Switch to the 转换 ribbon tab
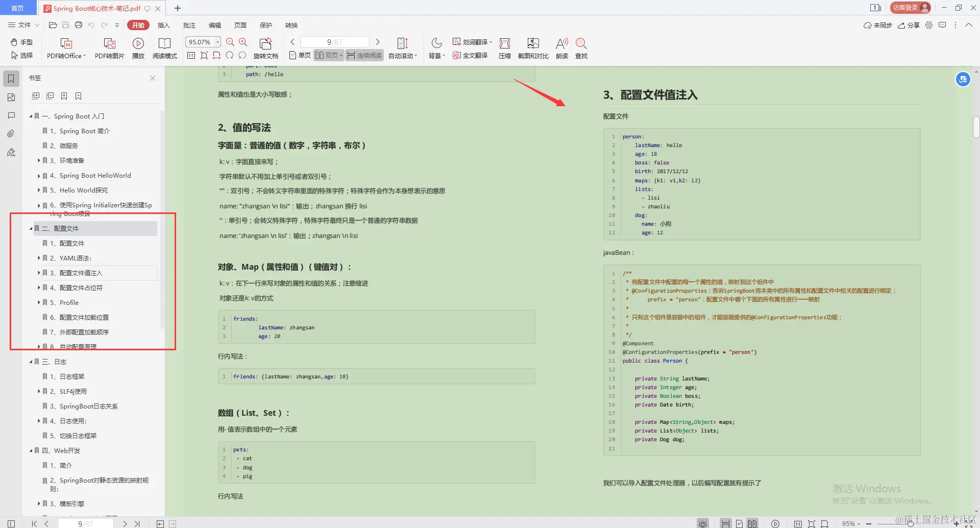Image resolution: width=980 pixels, height=528 pixels. click(x=291, y=25)
